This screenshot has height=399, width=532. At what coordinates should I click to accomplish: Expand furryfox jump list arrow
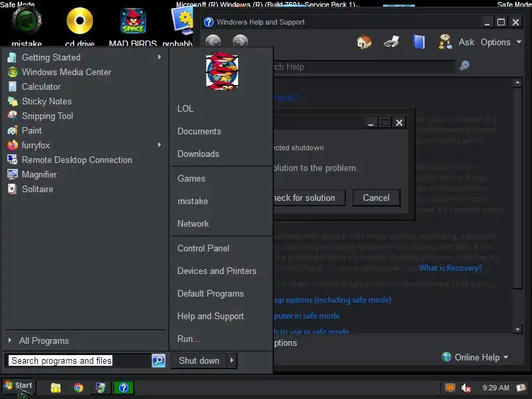coord(160,145)
